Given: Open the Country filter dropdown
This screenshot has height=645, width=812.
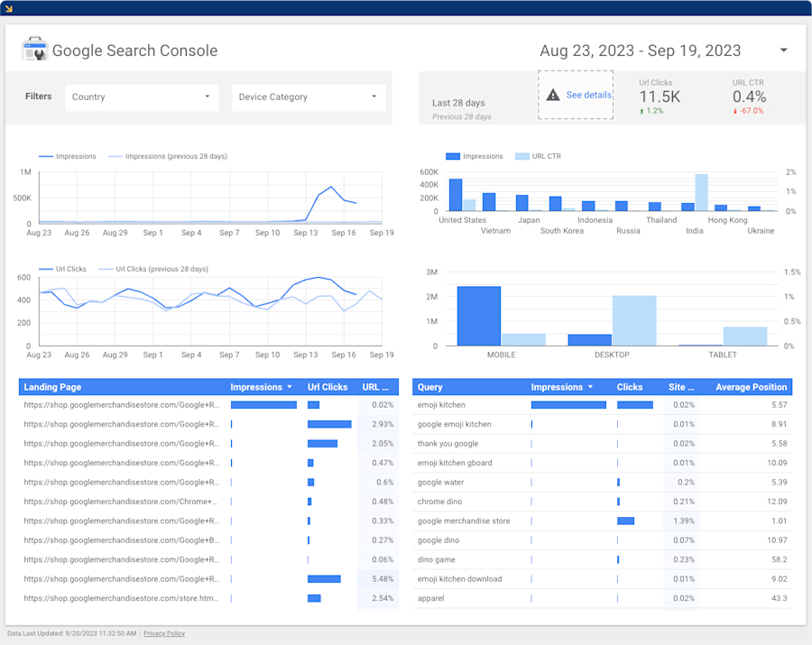Looking at the screenshot, I should (142, 97).
